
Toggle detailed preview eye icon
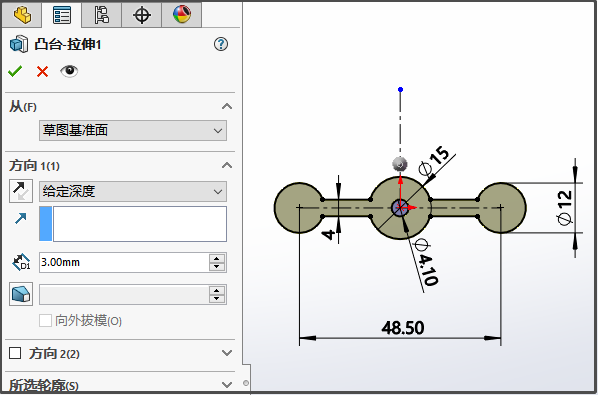pos(69,71)
